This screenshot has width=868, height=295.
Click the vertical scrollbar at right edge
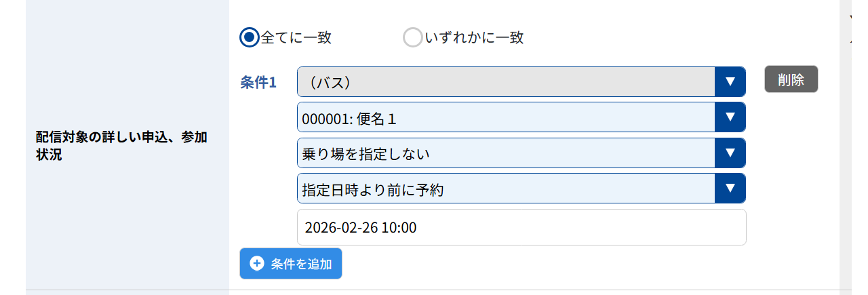click(x=845, y=147)
